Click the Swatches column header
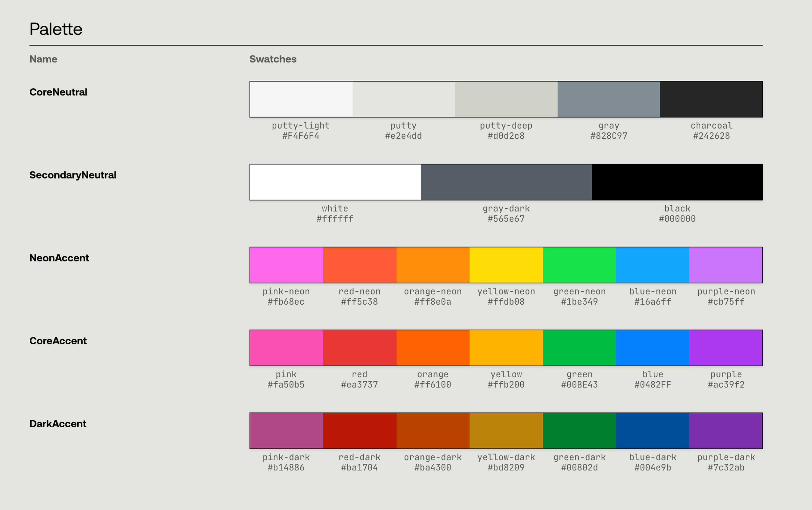 [x=273, y=59]
